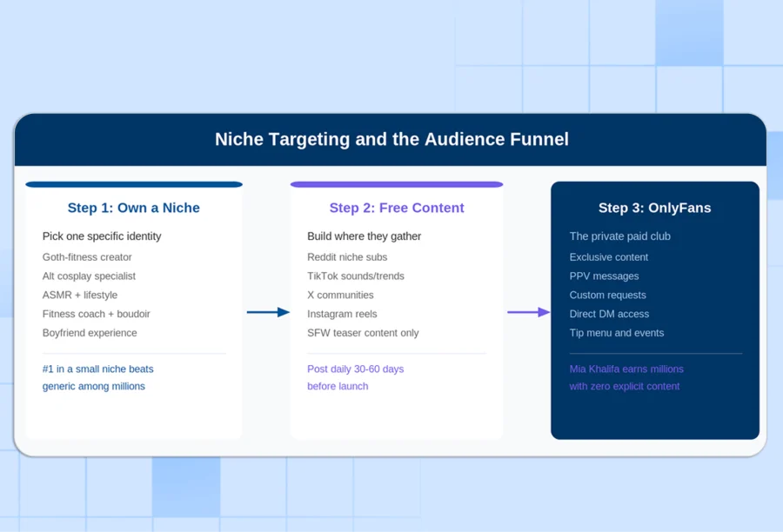Click 'Mia Khalifa earns millions' text
Image resolution: width=783 pixels, height=532 pixels.
(626, 369)
